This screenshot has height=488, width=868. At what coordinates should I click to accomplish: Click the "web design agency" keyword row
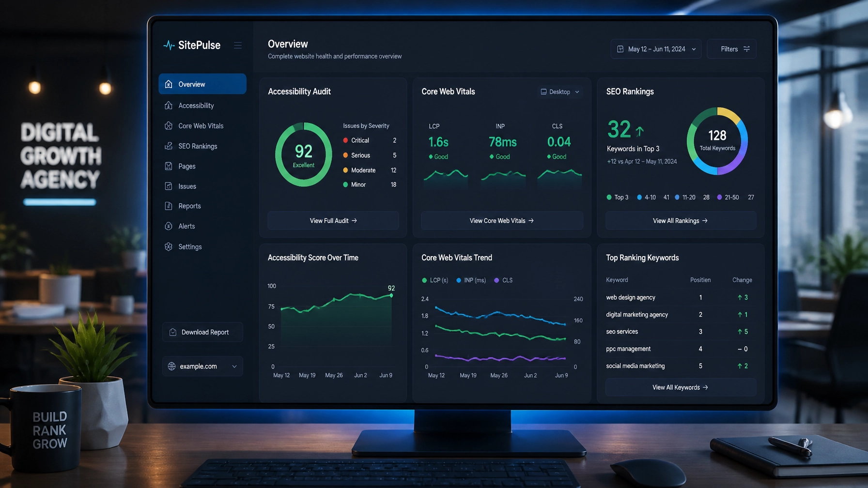(x=681, y=297)
